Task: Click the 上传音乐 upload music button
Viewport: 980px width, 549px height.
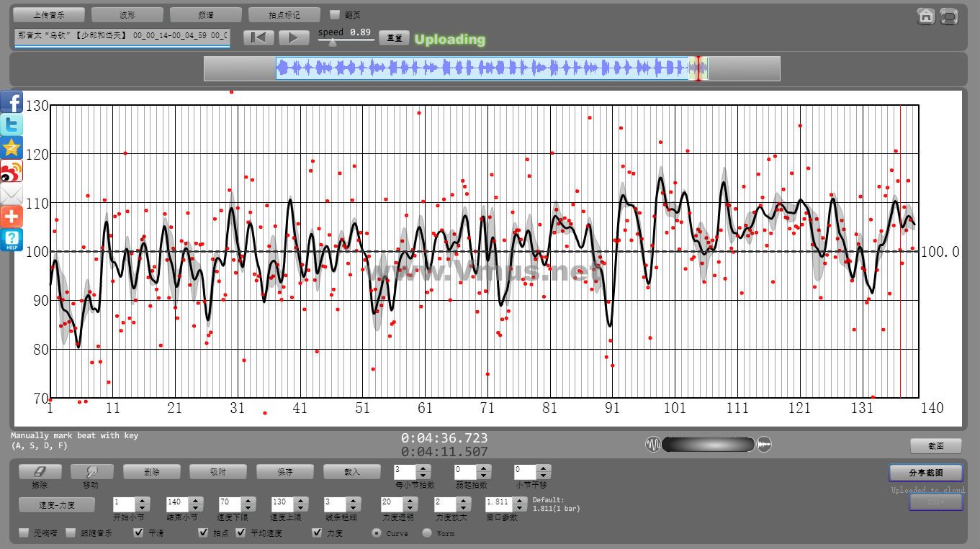Action: (49, 14)
